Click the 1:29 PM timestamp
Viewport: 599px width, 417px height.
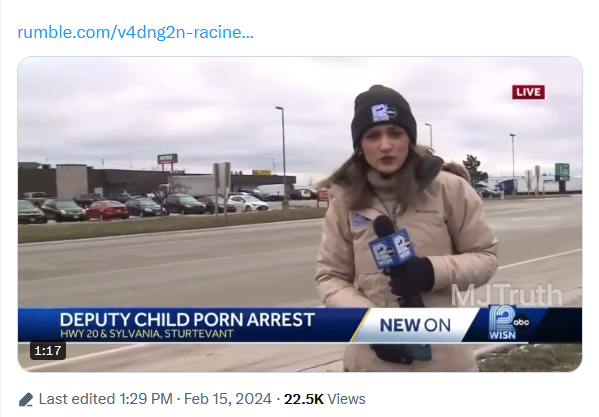pyautogui.click(x=146, y=399)
